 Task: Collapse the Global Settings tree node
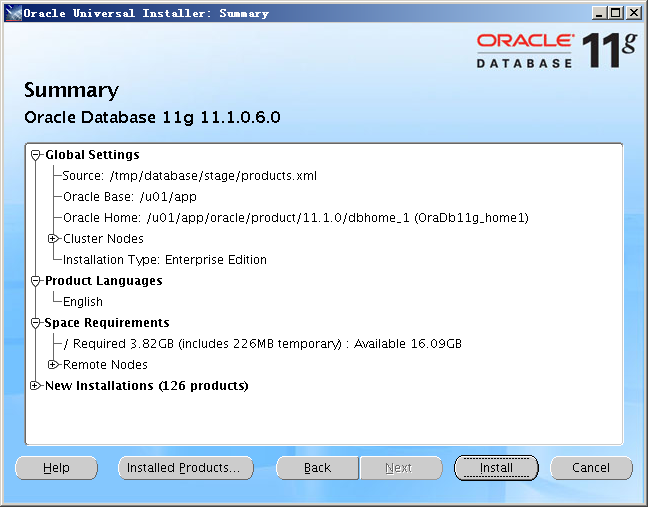tap(36, 155)
